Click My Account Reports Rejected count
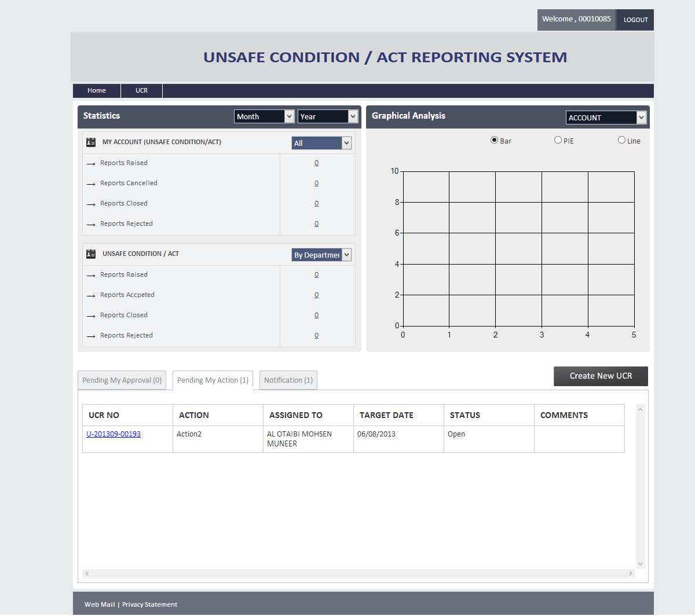The width and height of the screenshot is (695, 616). coord(316,224)
